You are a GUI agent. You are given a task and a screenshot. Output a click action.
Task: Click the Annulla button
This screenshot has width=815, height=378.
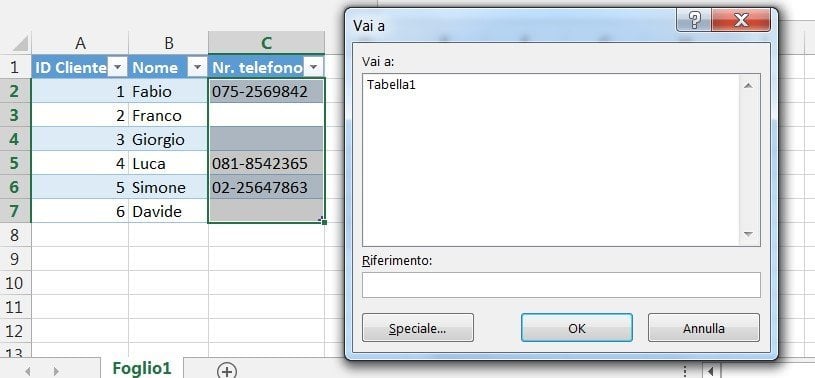[x=704, y=328]
